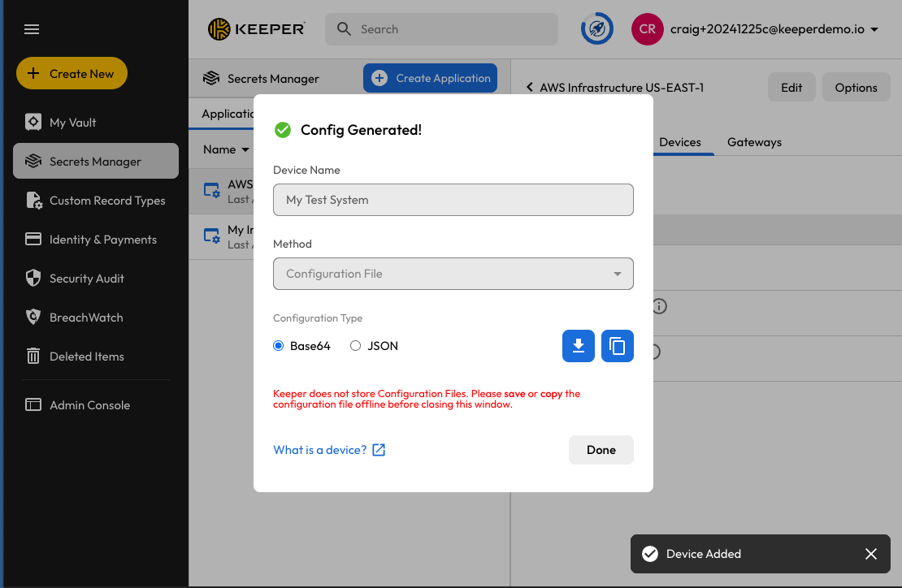Open BreachWatch from the sidebar
Image resolution: width=902 pixels, height=588 pixels.
point(86,318)
